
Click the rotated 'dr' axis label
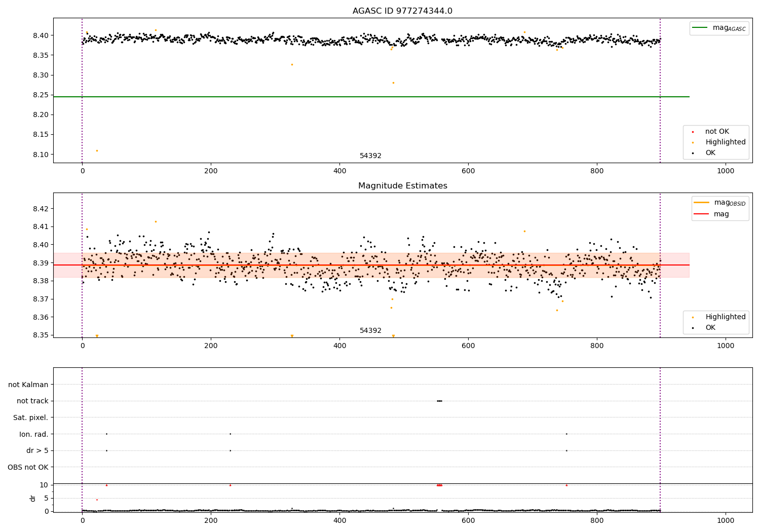pos(32,498)
